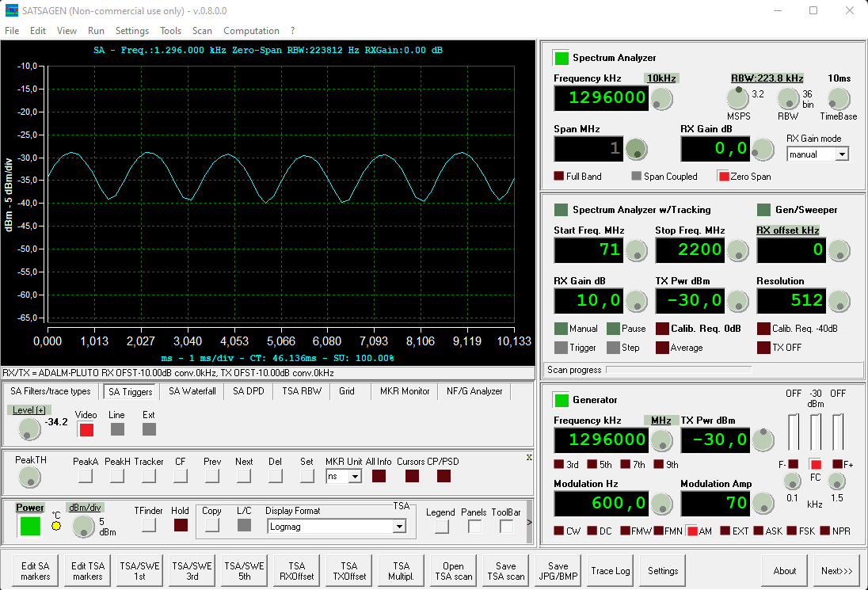The width and height of the screenshot is (868, 590).
Task: Click the Generator TX Pwr dBm knob
Action: (x=763, y=440)
